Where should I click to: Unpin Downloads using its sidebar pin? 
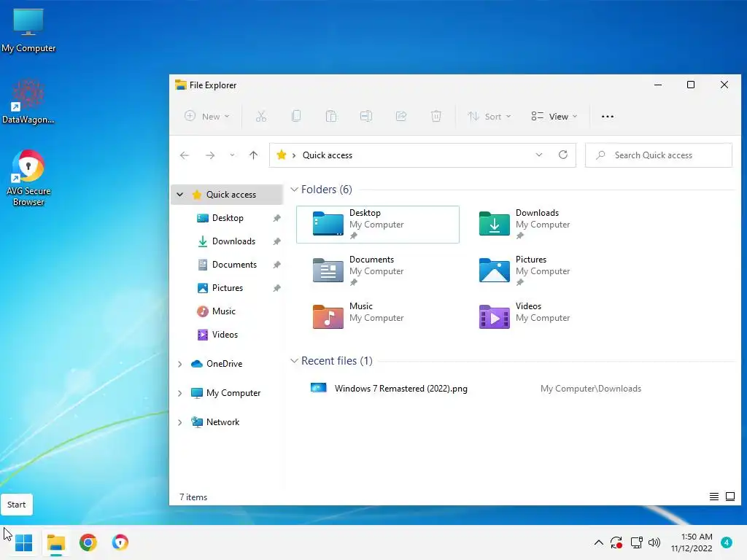coord(276,241)
